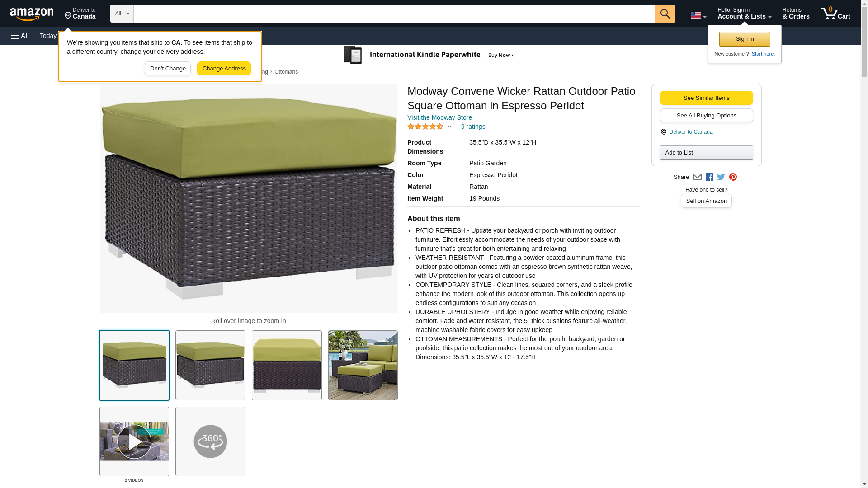Click the See Similar Items button
The image size is (868, 488).
pyautogui.click(x=706, y=98)
